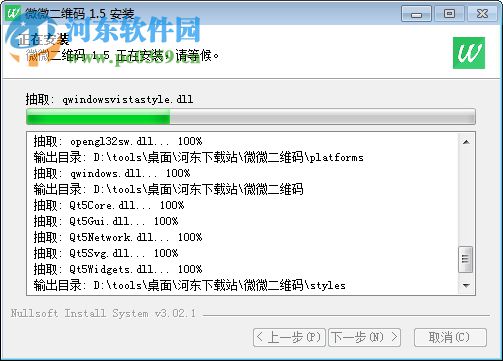Select log line Qt5Svg.dll... 100%

coord(106,253)
